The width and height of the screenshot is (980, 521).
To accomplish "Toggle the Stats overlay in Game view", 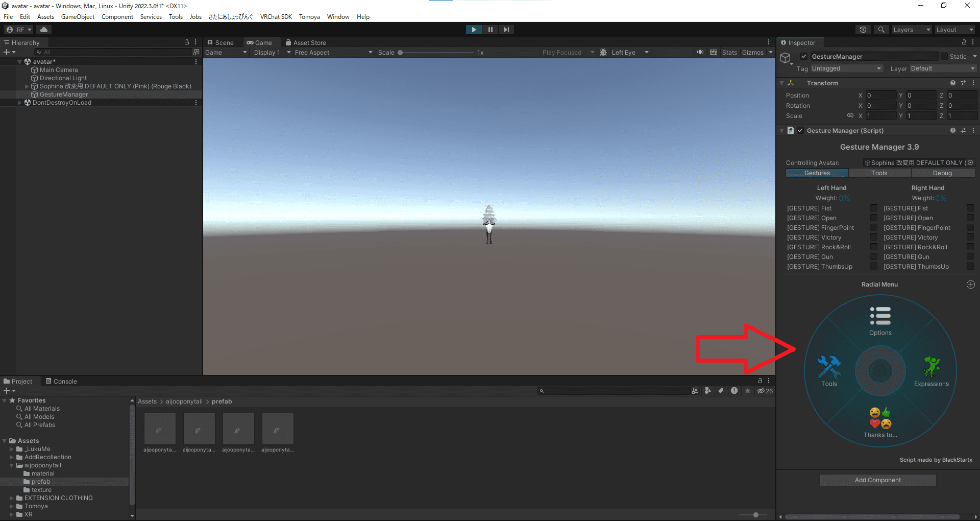I will (x=729, y=52).
